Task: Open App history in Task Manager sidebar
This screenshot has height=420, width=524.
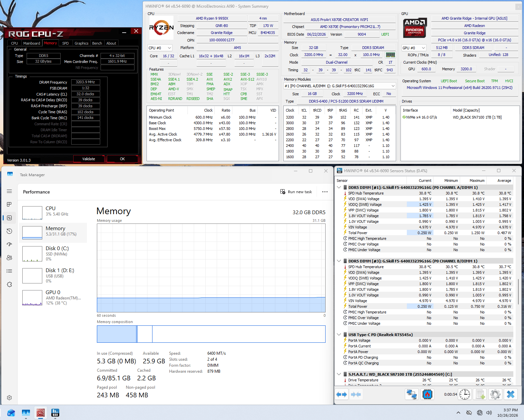Action: coord(9,231)
